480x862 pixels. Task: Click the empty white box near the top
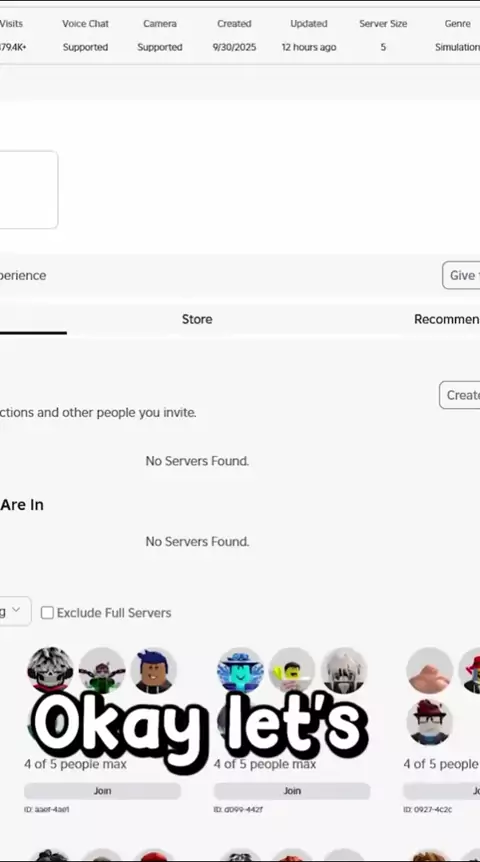point(27,190)
